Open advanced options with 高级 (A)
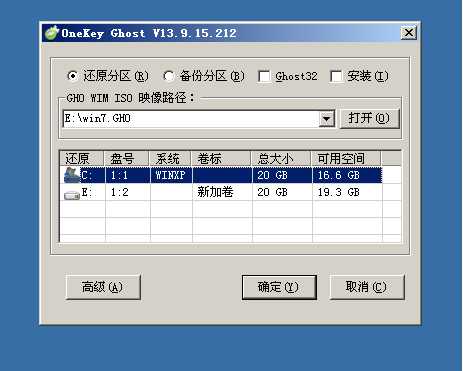The image size is (463, 371). (103, 287)
